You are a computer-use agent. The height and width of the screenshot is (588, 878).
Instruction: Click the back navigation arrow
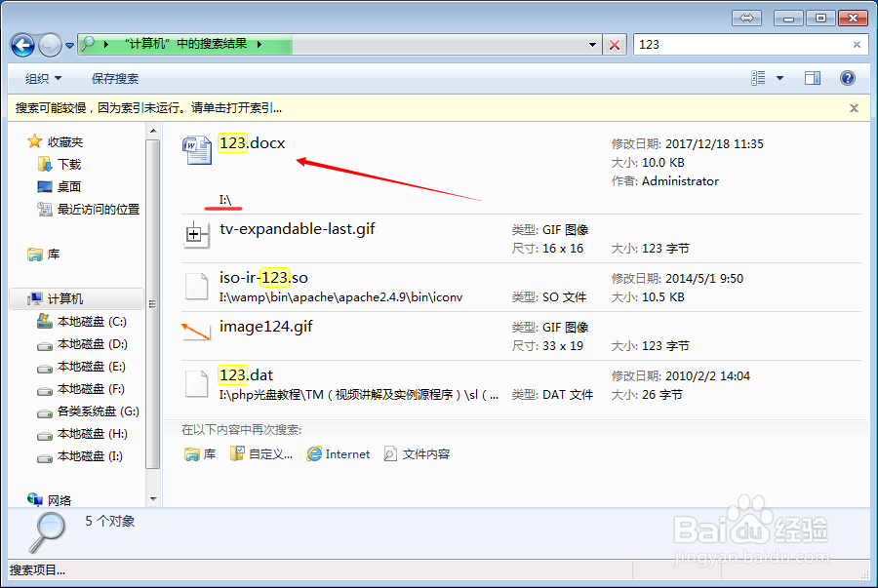click(x=21, y=44)
